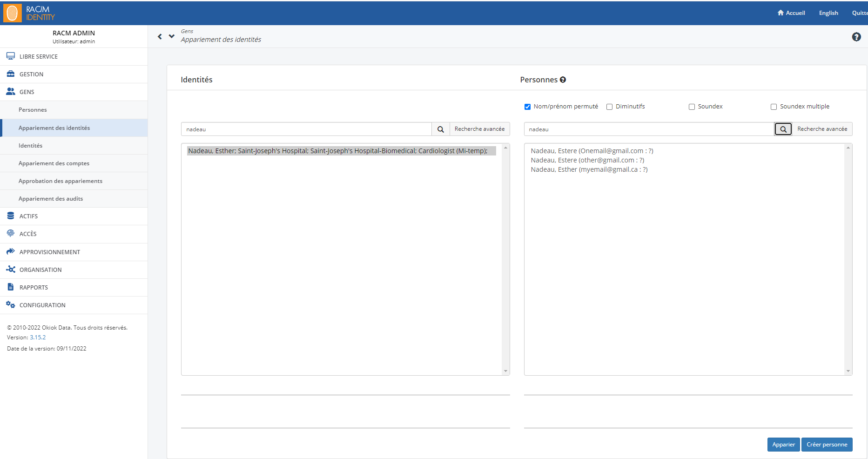Expand the CONFIGURATION menu section

[74, 305]
